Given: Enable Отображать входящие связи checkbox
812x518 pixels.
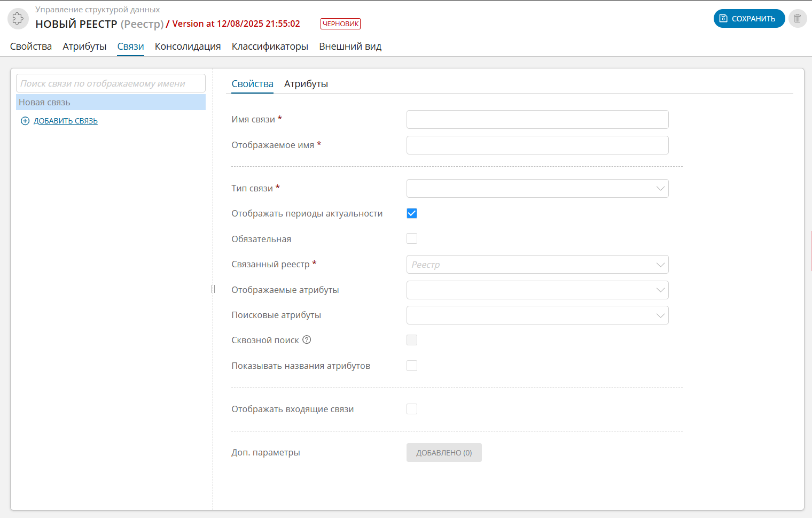Looking at the screenshot, I should (x=412, y=409).
